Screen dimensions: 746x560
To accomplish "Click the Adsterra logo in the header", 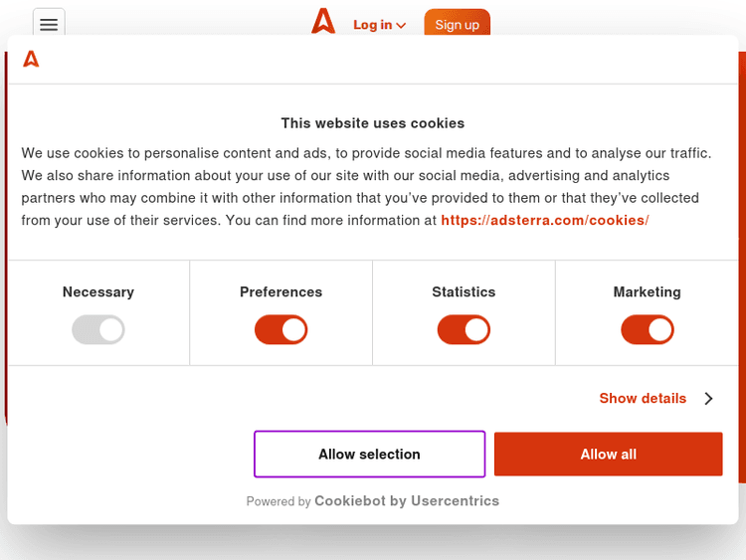I will [x=323, y=21].
